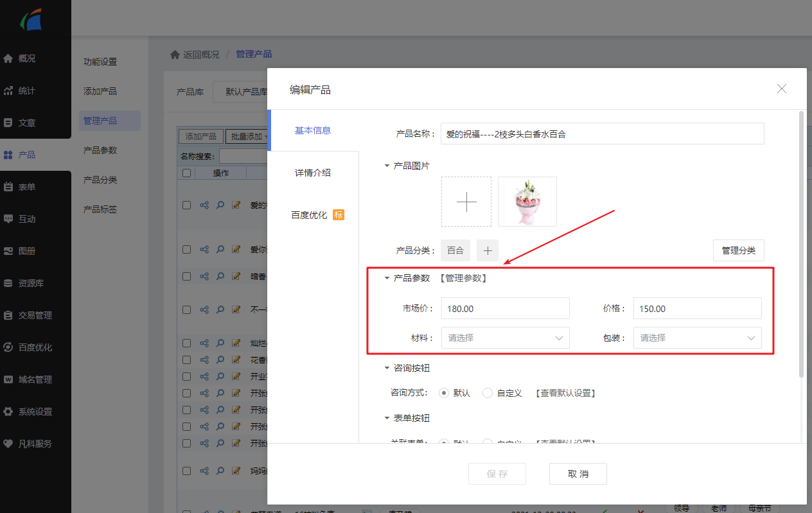Switch to the 基本信息 tab
The height and width of the screenshot is (513, 812).
[313, 130]
